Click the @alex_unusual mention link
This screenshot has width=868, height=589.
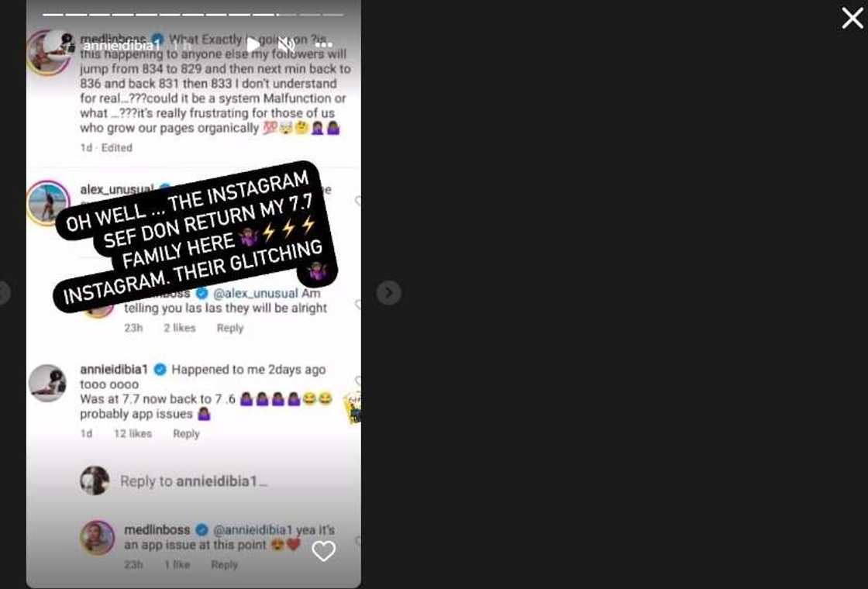(255, 293)
